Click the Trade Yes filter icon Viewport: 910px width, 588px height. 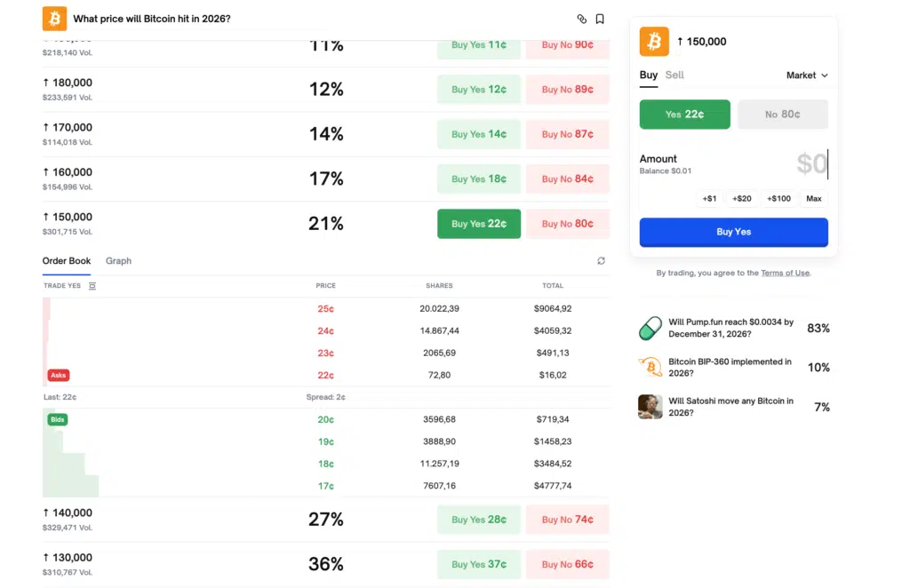point(92,286)
